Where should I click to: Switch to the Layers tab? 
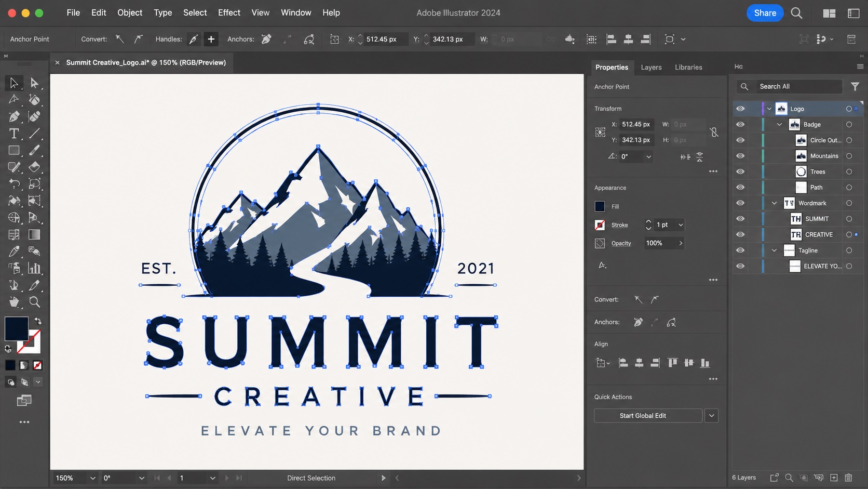point(651,67)
